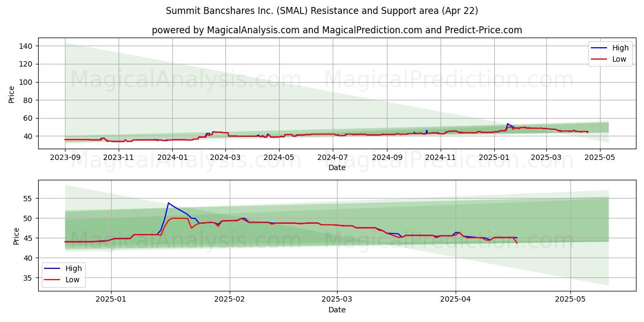This screenshot has width=644, height=322.
Task: Click the '35' tick label on bottom chart
Action: coord(29,278)
